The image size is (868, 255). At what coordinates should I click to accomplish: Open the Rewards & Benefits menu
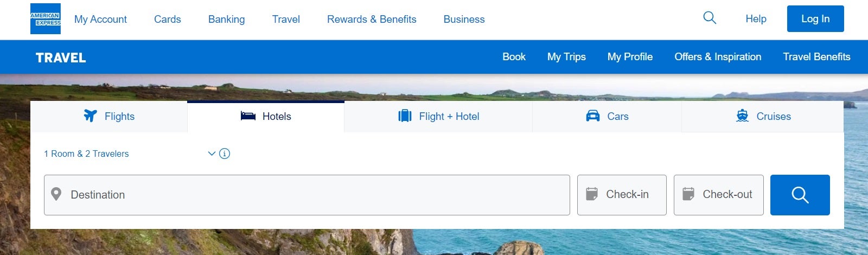coord(372,20)
